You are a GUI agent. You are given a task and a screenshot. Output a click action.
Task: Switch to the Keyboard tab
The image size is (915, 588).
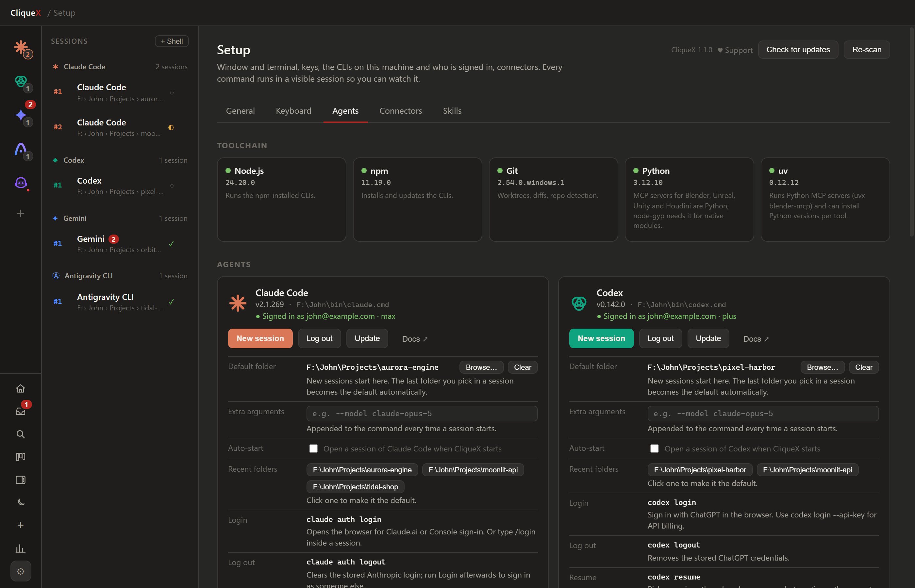pos(293,111)
